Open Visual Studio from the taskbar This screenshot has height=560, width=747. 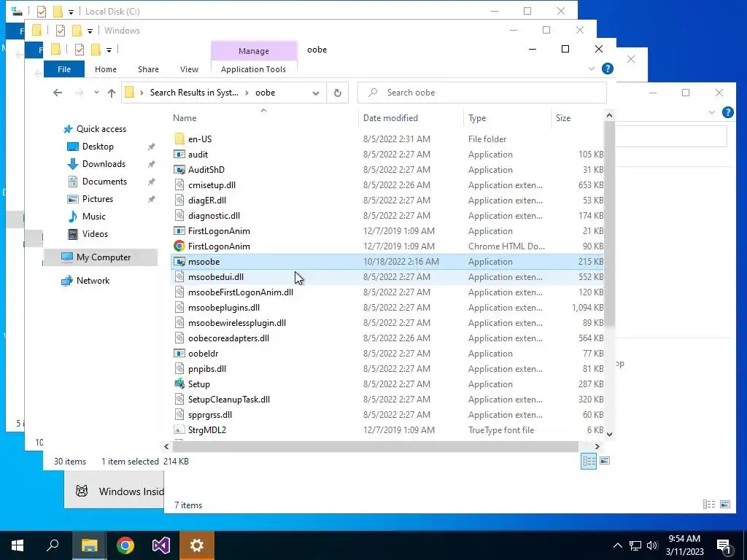pos(161,545)
